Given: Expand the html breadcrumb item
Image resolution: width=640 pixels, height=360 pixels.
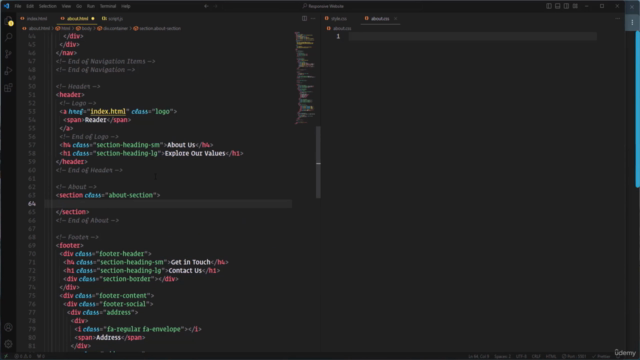Looking at the screenshot, I should [x=63, y=29].
